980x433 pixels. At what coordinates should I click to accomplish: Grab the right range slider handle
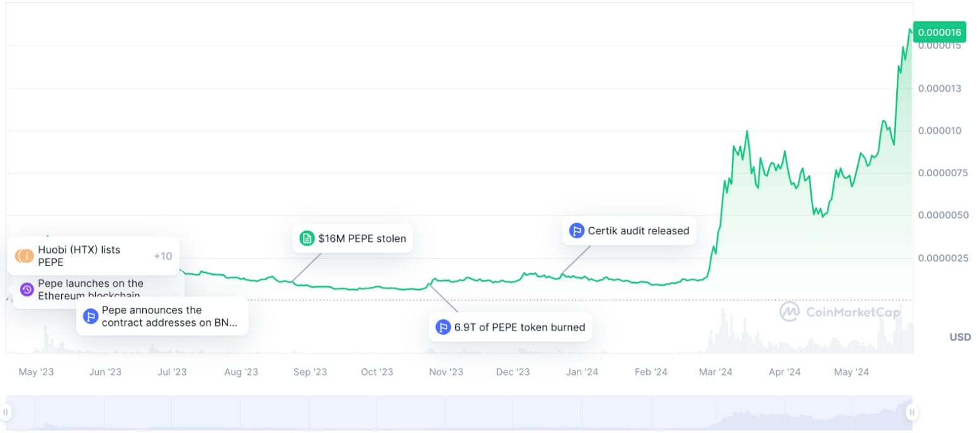(912, 413)
